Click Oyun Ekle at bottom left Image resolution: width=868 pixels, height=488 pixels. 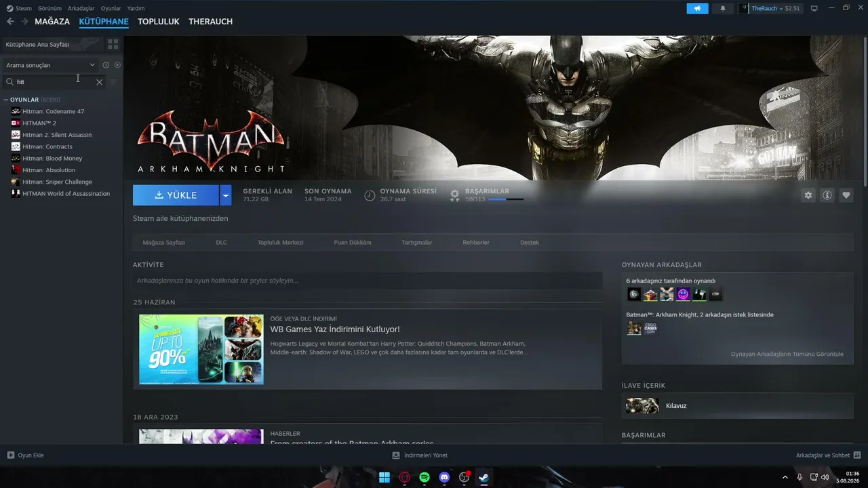[25, 455]
